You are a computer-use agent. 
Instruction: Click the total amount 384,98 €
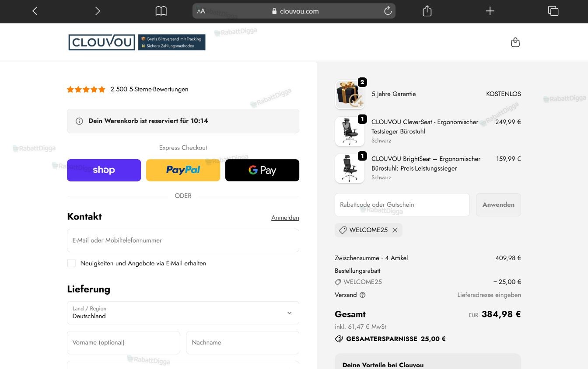pos(501,314)
